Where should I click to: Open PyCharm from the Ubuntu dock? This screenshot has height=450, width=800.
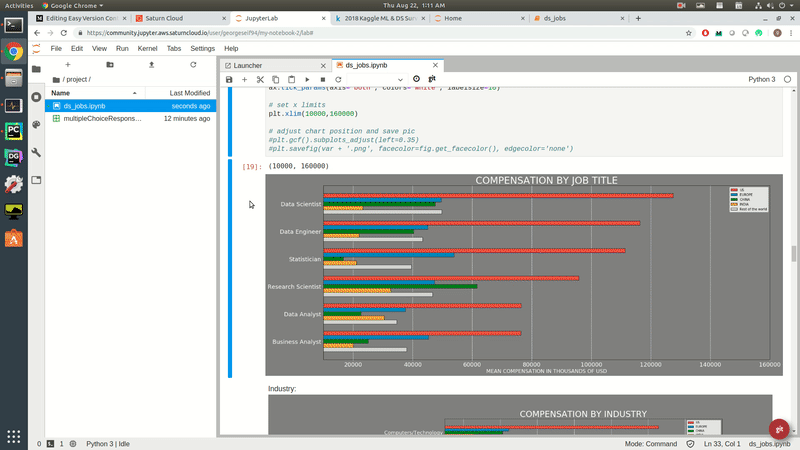point(14,131)
